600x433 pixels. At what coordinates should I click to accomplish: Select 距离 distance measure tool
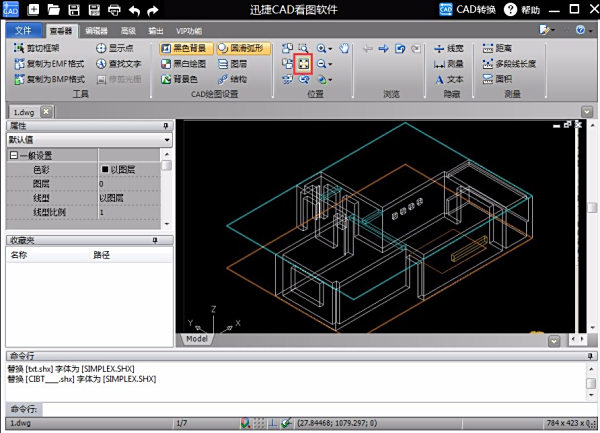tap(497, 48)
